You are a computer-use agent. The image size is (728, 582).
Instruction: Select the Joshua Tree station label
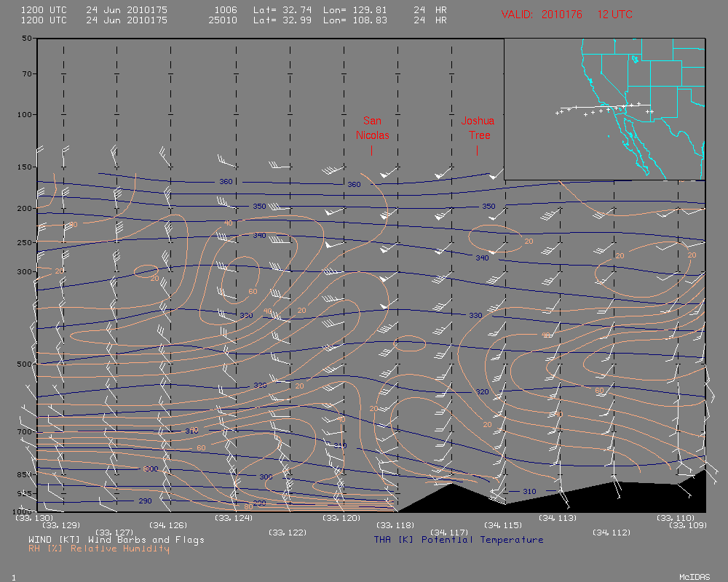point(478,128)
